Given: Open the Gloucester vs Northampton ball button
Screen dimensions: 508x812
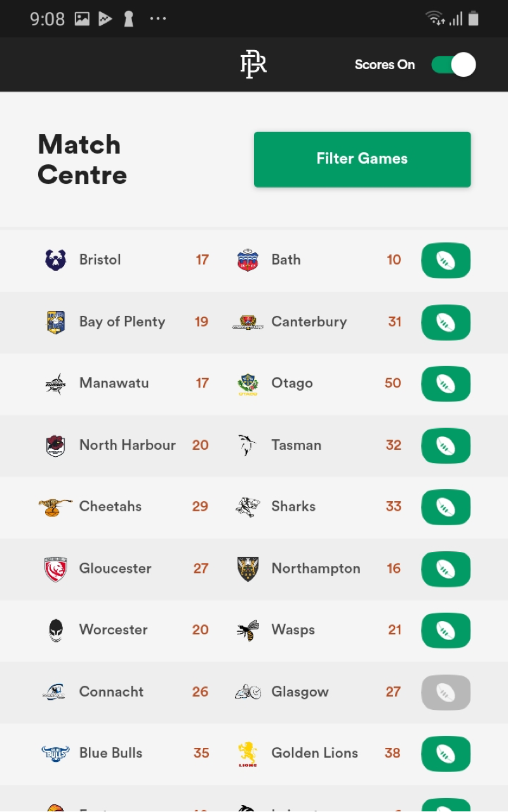Looking at the screenshot, I should pyautogui.click(x=446, y=569).
